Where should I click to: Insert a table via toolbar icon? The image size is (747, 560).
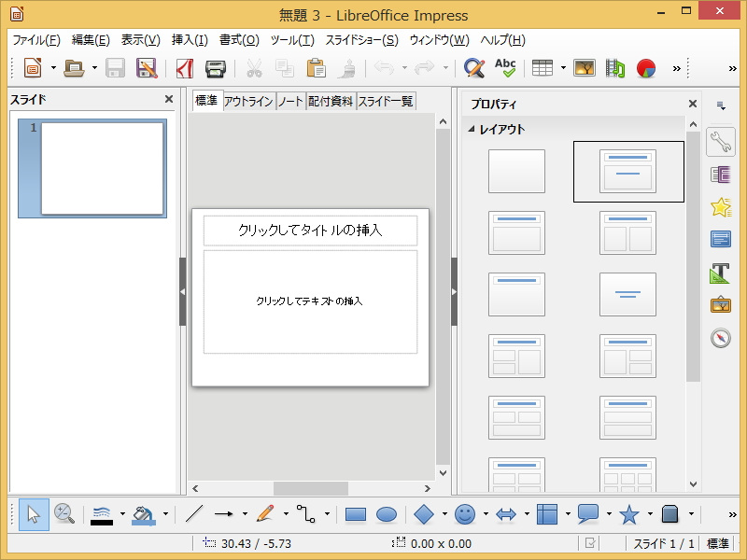[543, 68]
